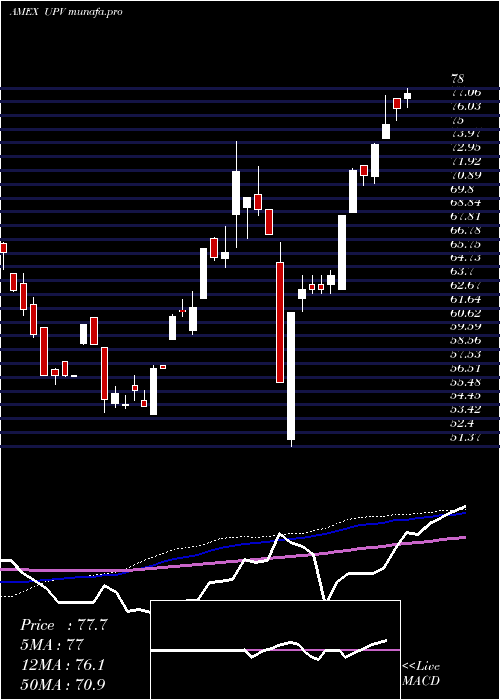This screenshot has width=500, height=700.
Task: Click the 60.62 price axis label
Action: pyautogui.click(x=466, y=312)
